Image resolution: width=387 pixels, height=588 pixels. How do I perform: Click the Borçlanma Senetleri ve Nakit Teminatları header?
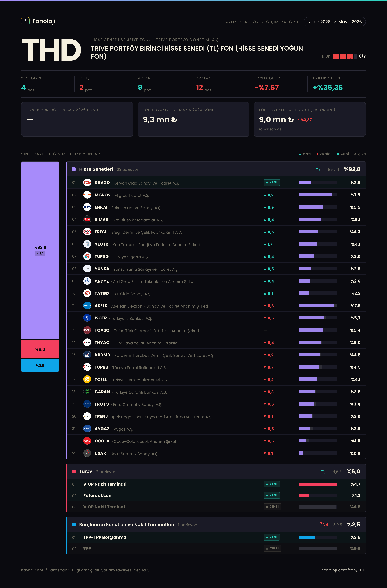tap(127, 525)
